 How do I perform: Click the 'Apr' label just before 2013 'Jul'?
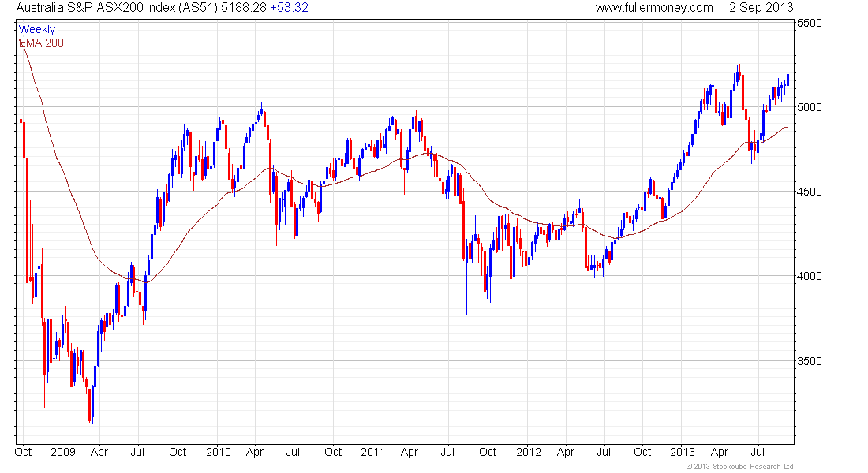(720, 452)
